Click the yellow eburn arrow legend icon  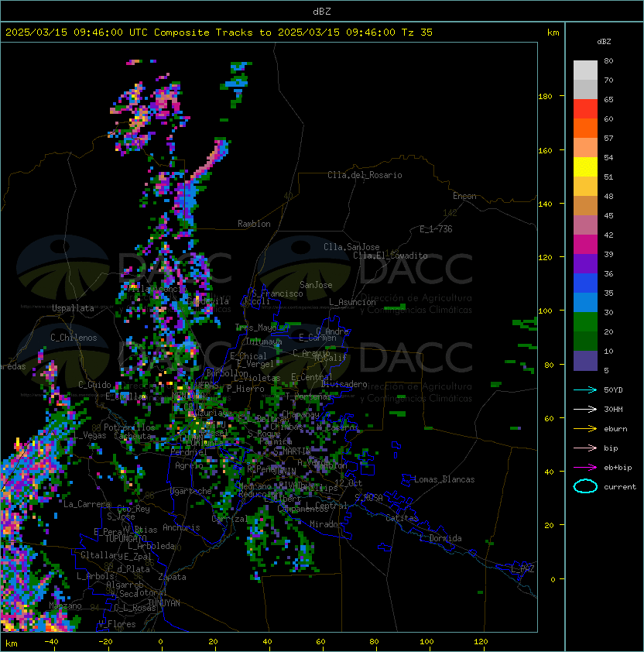pos(585,429)
